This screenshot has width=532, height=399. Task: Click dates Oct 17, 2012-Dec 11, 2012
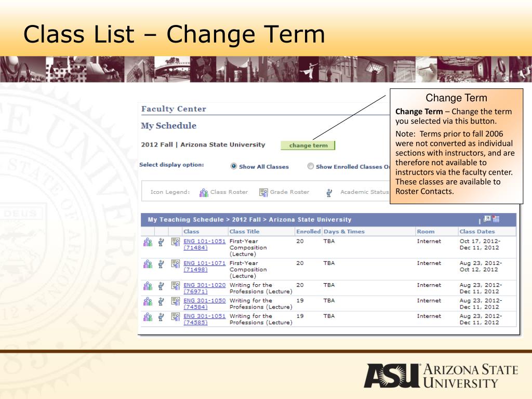tap(480, 244)
